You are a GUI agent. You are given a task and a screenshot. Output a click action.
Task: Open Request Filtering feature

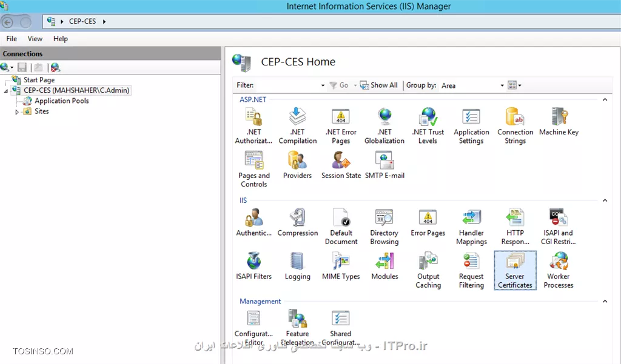click(471, 270)
